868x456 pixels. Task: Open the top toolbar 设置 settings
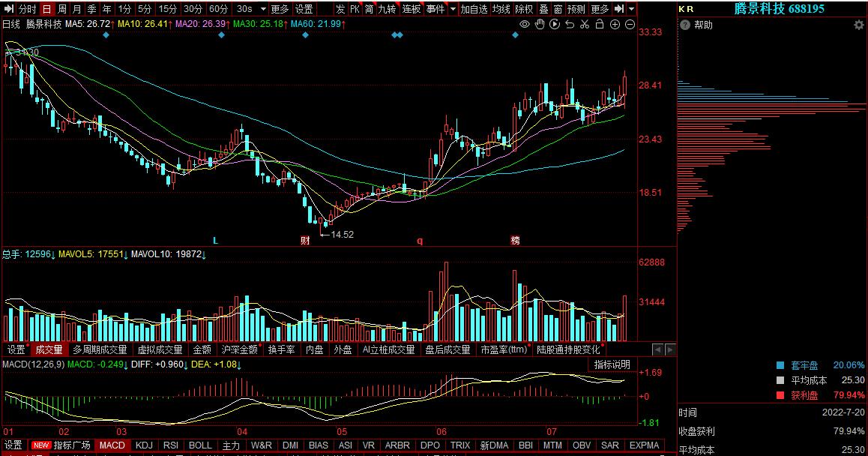(304, 9)
